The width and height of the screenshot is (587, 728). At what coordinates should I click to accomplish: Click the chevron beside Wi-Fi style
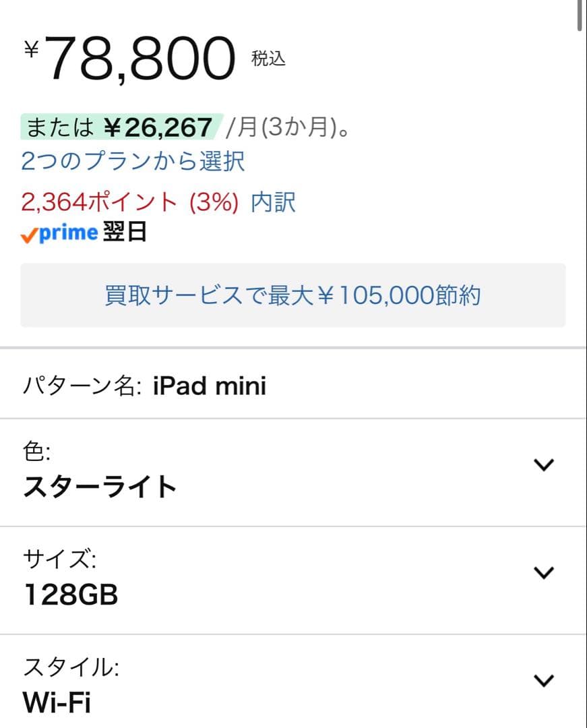[543, 681]
